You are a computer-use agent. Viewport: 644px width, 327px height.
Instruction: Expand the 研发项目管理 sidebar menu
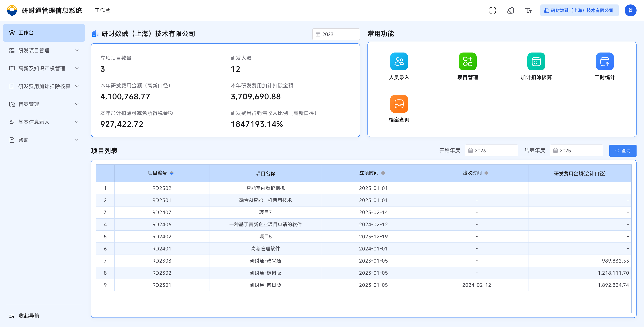click(x=44, y=51)
